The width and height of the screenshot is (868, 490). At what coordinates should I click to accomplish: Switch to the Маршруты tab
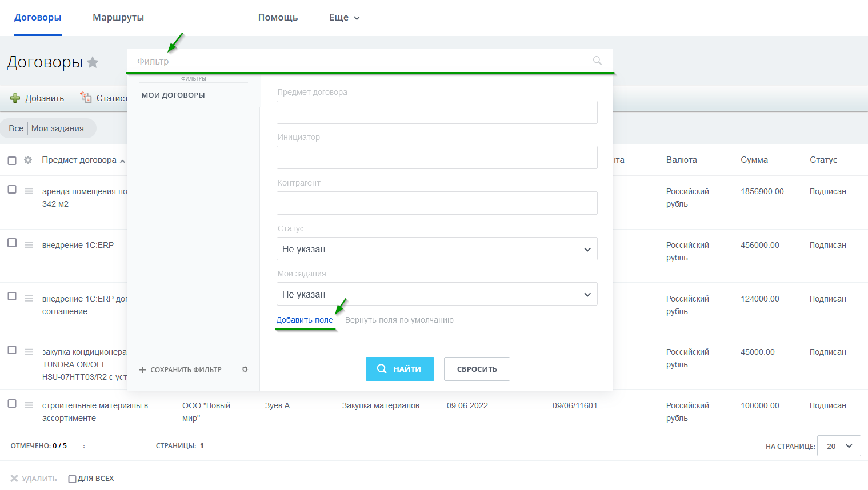click(118, 18)
